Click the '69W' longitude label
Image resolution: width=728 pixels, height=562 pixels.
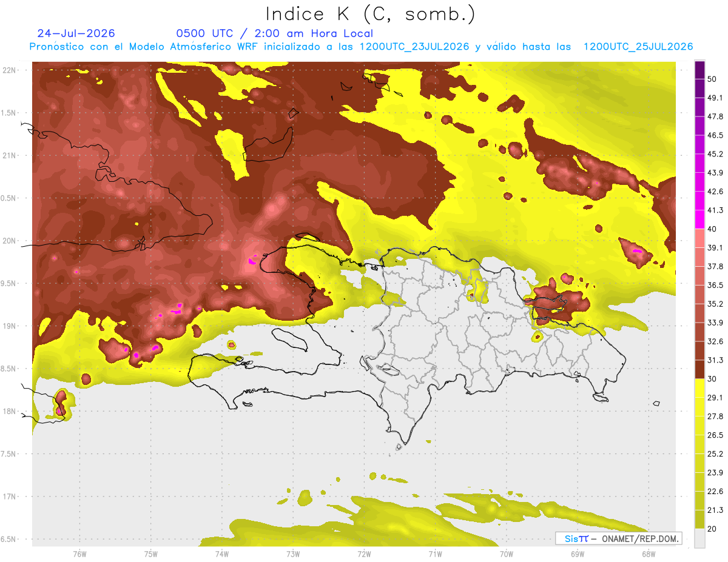(578, 554)
